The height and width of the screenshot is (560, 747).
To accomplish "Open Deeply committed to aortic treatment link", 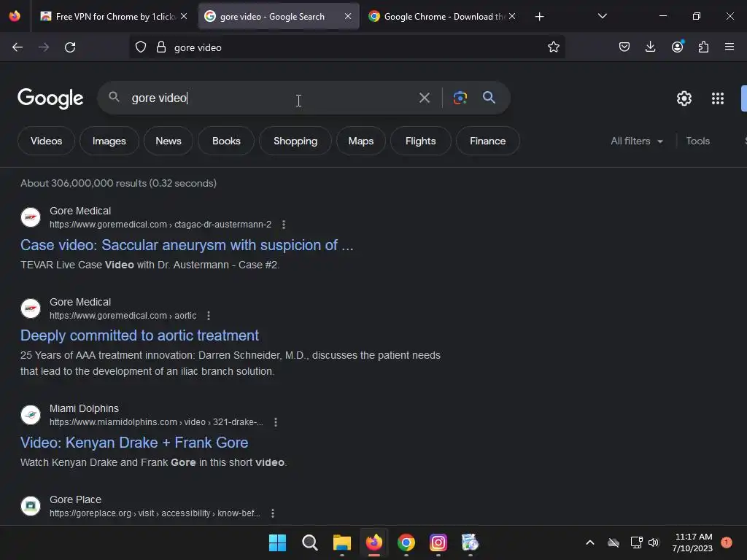I will [139, 335].
